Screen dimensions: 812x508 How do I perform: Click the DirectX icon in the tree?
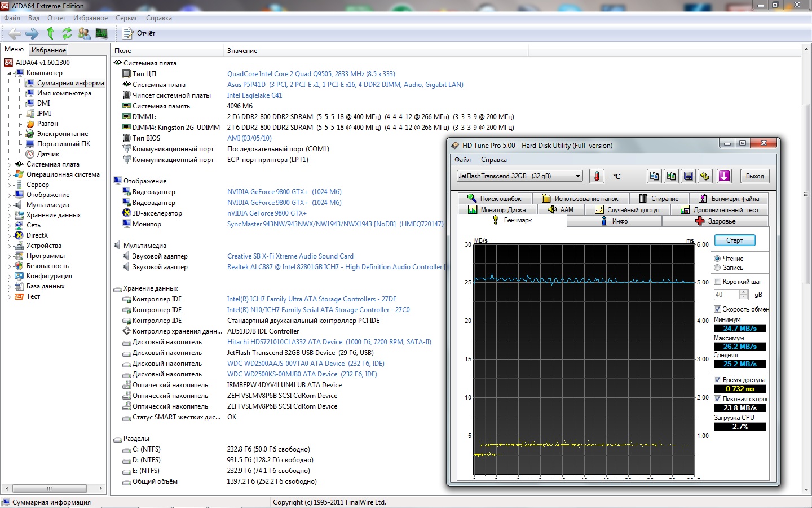click(19, 235)
